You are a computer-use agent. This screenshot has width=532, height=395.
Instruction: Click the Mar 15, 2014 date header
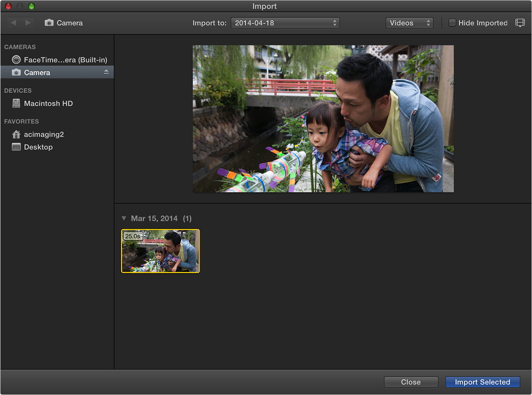click(154, 218)
